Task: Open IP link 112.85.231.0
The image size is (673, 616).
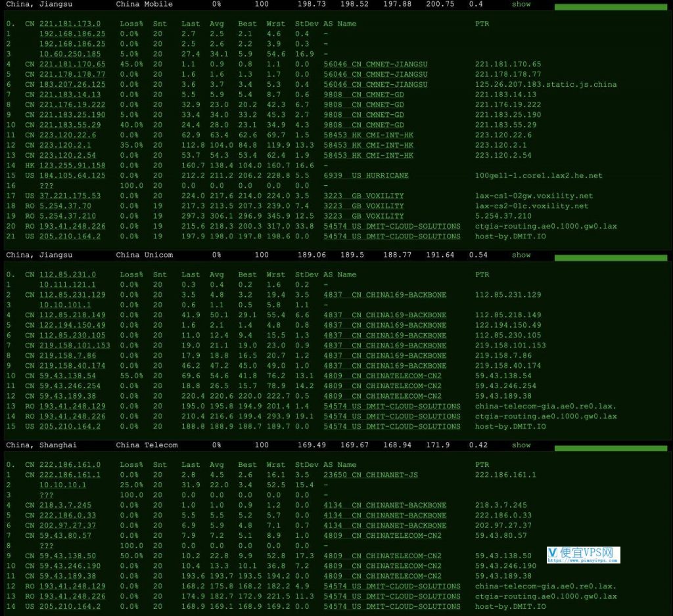Action: [68, 275]
